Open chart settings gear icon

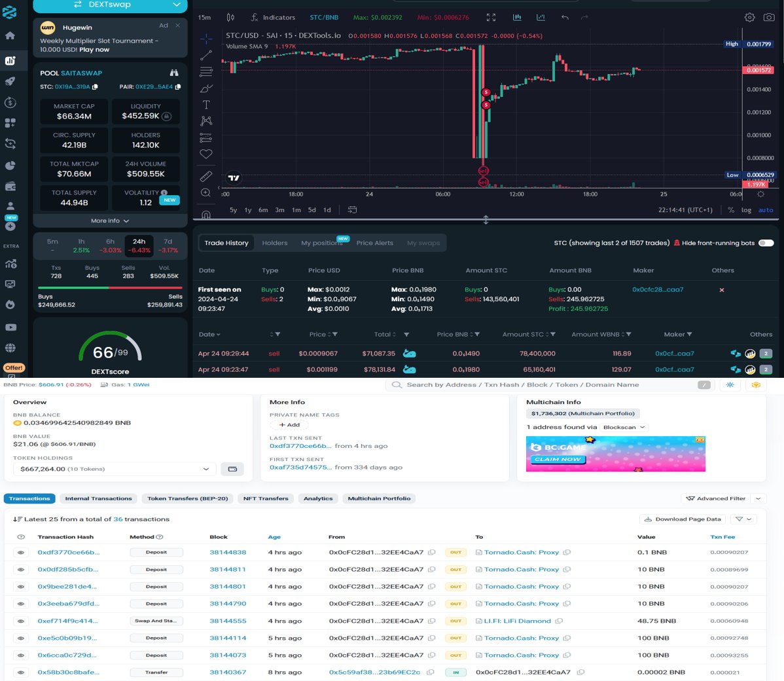(749, 18)
